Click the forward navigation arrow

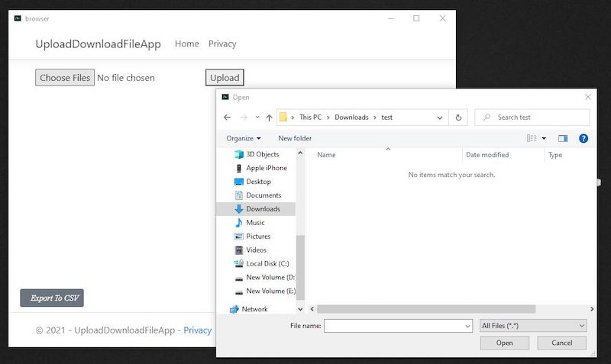(x=244, y=118)
